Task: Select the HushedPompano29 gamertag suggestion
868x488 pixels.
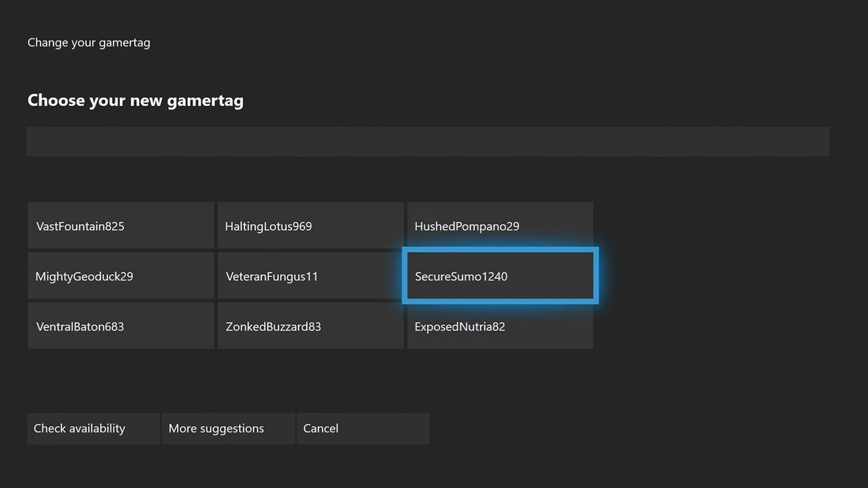Action: coord(499,226)
